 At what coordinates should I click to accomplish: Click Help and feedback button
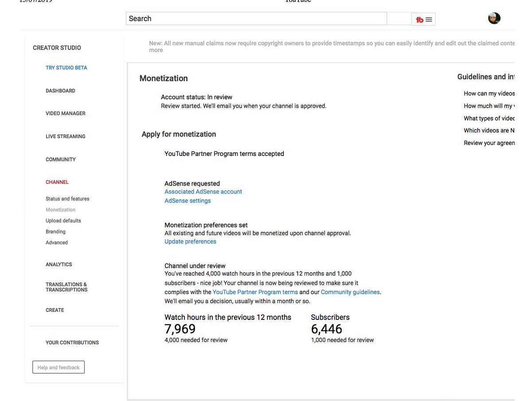point(59,367)
